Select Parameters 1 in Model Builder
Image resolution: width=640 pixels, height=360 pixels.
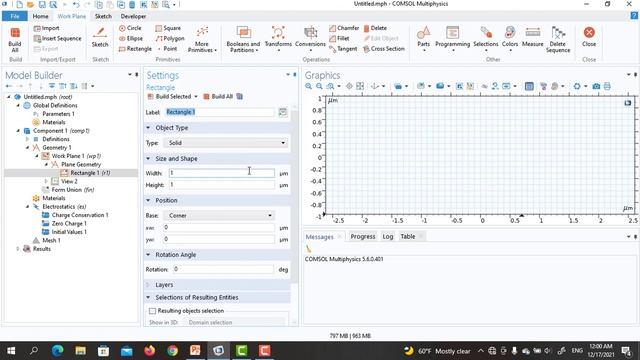pos(58,114)
